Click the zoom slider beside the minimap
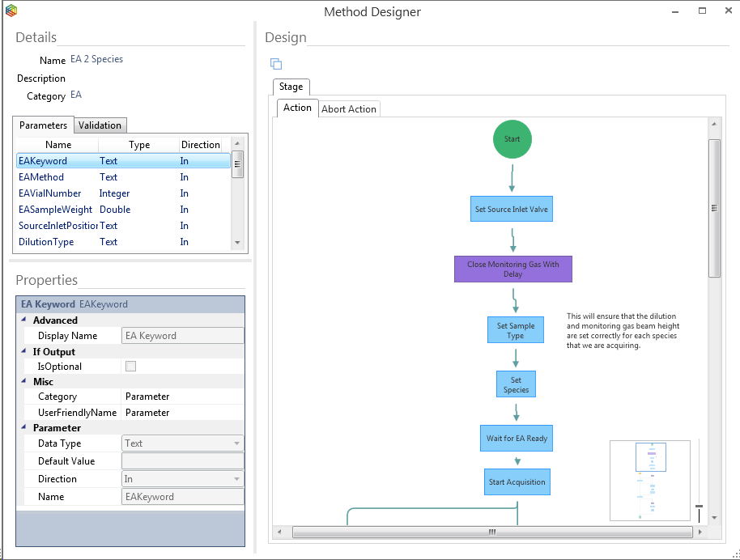740x560 pixels. (699, 506)
